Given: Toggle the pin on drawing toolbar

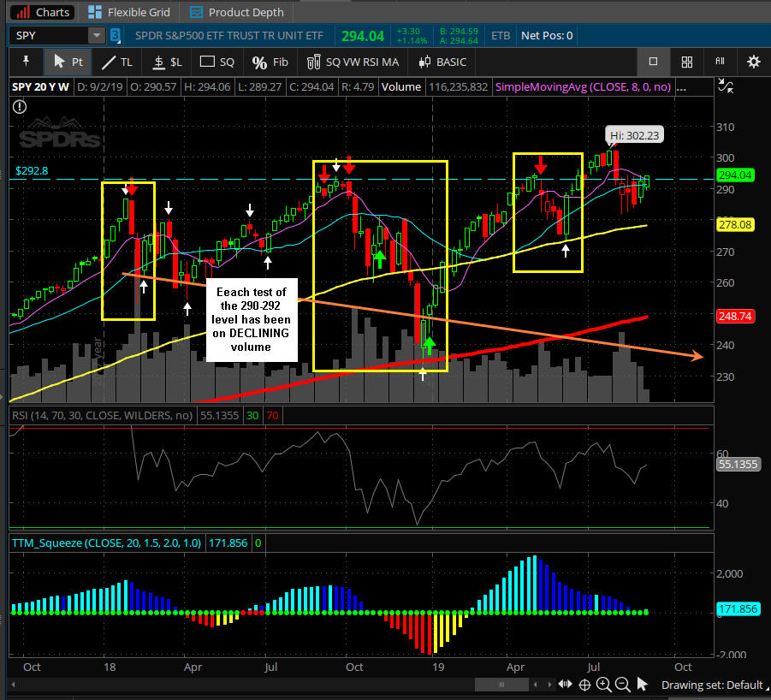Looking at the screenshot, I should click(x=26, y=62).
